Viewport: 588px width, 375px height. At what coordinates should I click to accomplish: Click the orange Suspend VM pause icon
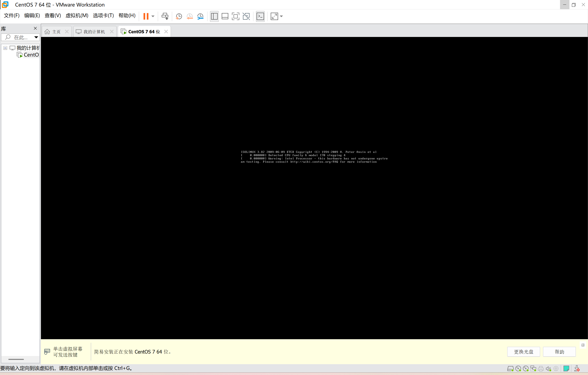click(x=146, y=16)
